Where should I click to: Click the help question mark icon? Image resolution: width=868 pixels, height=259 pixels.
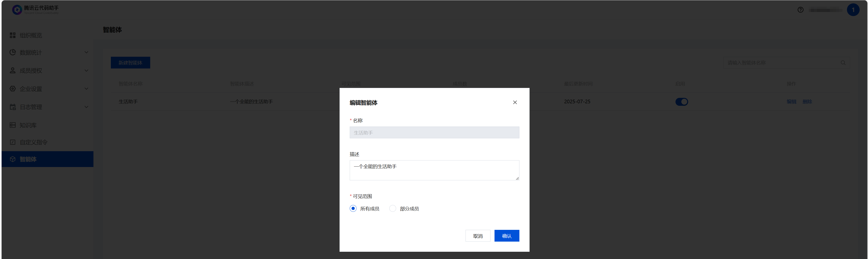(x=800, y=10)
